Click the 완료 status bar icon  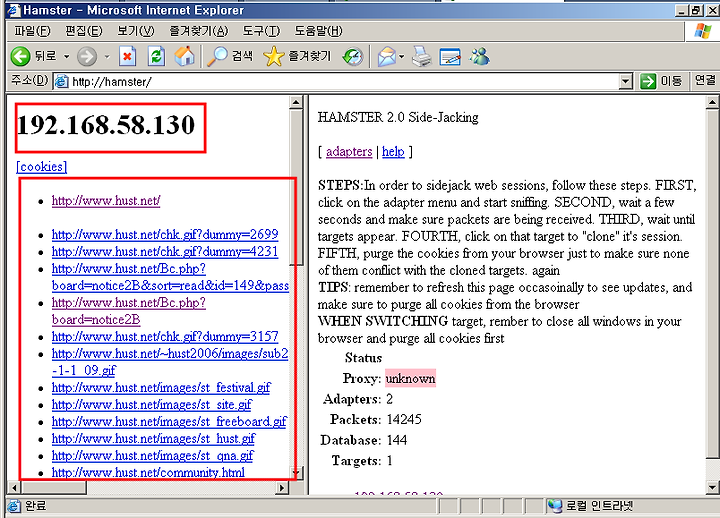coord(14,506)
